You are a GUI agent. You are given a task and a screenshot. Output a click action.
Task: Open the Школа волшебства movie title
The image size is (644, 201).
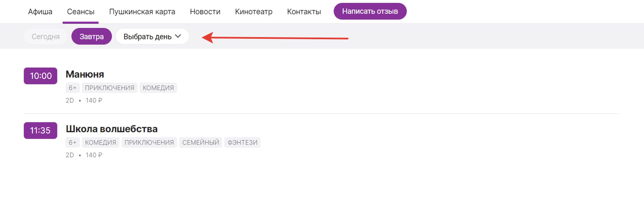111,129
